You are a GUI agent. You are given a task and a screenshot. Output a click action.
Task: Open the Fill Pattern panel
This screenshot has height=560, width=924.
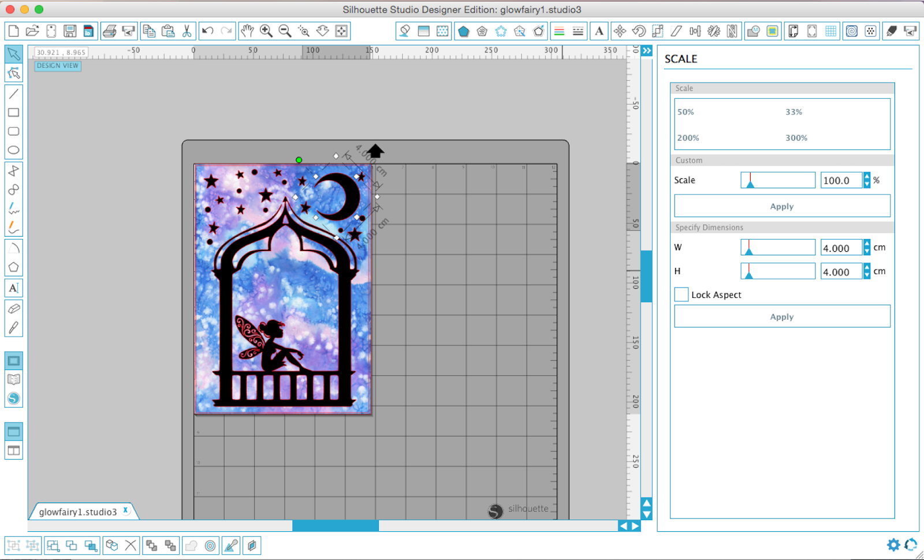point(442,31)
